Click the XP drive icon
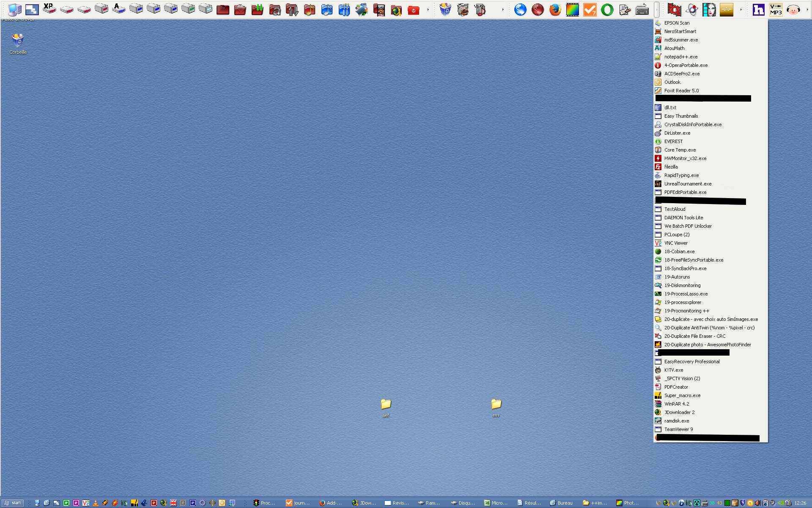 pyautogui.click(x=49, y=9)
